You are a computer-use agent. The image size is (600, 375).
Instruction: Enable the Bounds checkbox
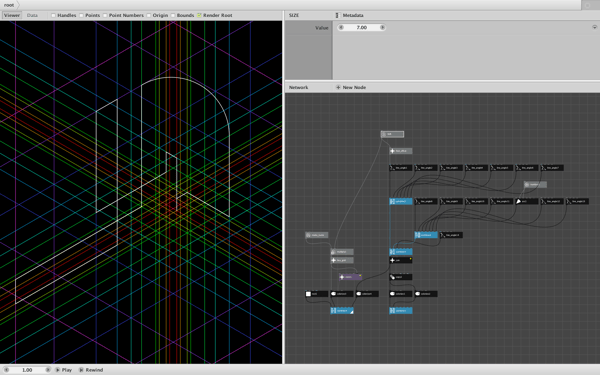(173, 15)
